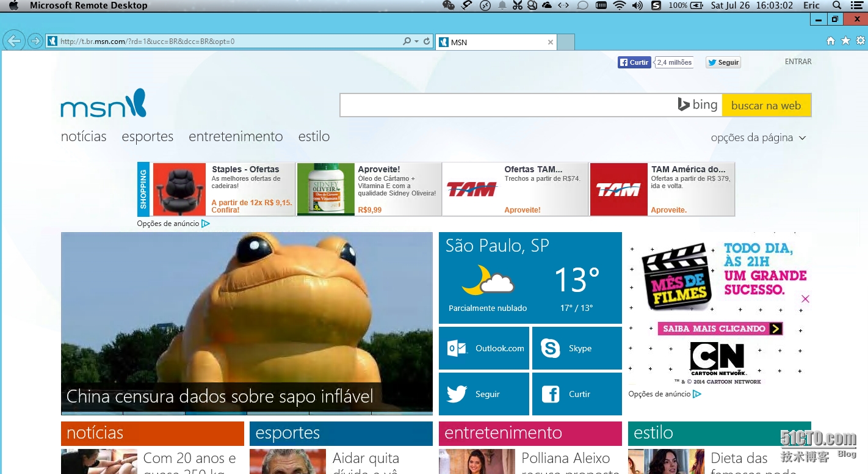
Task: Close the MSN browser tab
Action: click(551, 42)
